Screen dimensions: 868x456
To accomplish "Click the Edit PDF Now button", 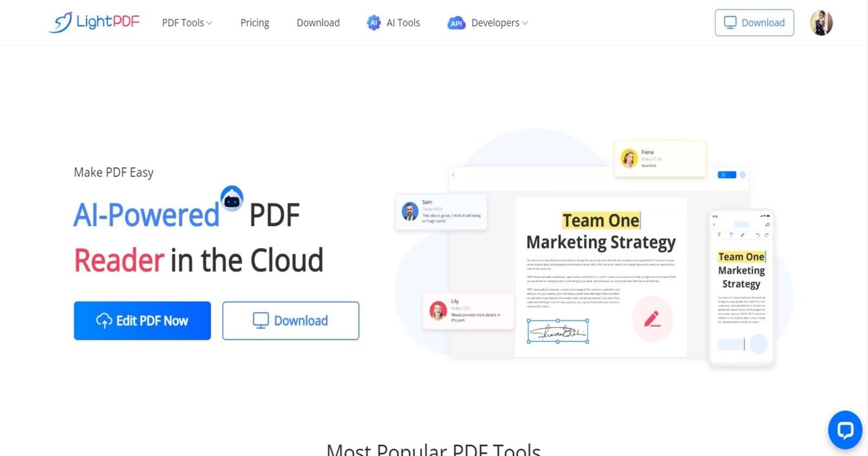I will tap(142, 321).
